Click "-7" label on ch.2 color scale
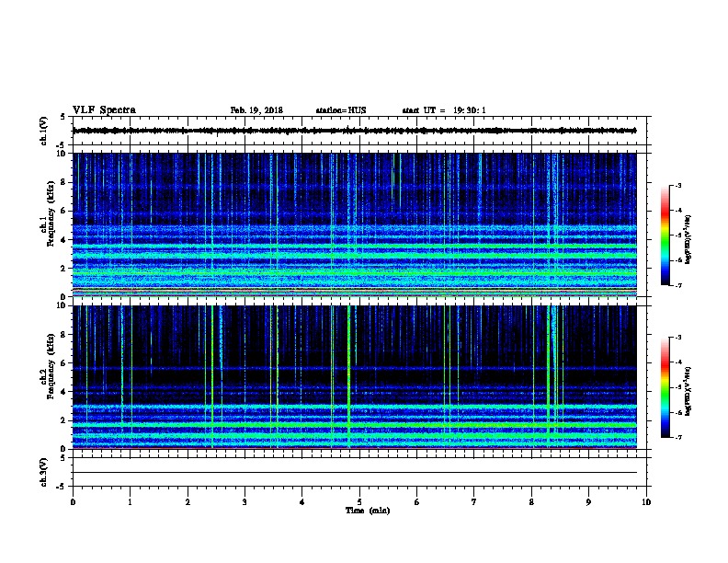The width and height of the screenshot is (728, 563). point(677,438)
